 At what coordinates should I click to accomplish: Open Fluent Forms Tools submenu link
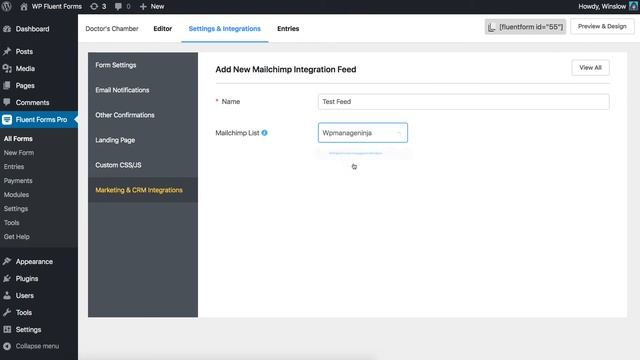pyautogui.click(x=11, y=222)
